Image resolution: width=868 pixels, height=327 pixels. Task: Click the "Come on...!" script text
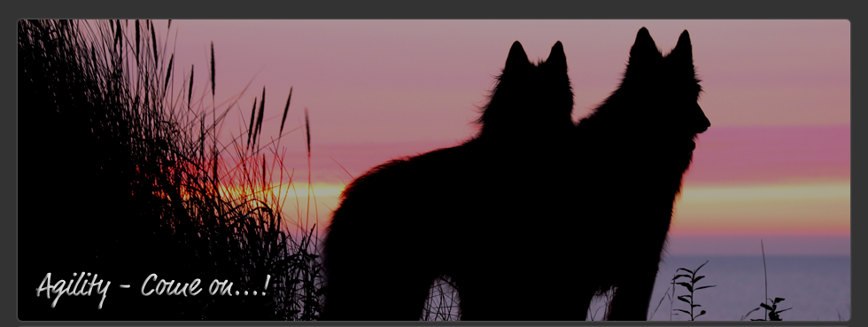pos(205,285)
